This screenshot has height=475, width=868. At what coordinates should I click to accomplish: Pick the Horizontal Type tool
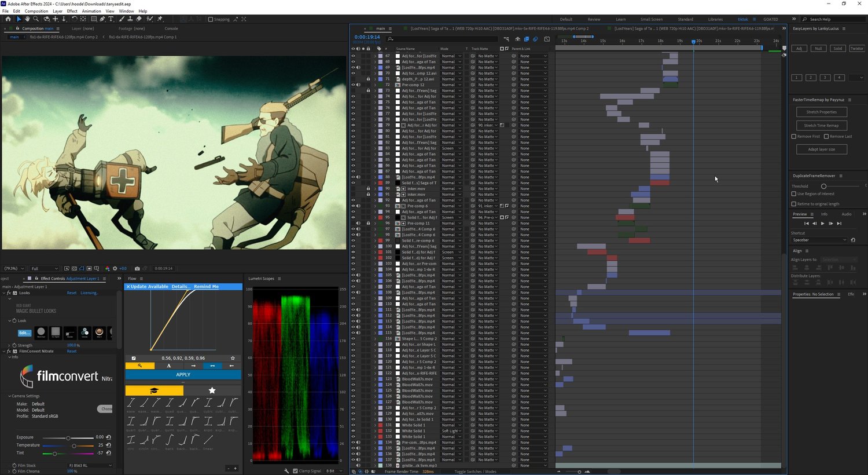tap(111, 19)
